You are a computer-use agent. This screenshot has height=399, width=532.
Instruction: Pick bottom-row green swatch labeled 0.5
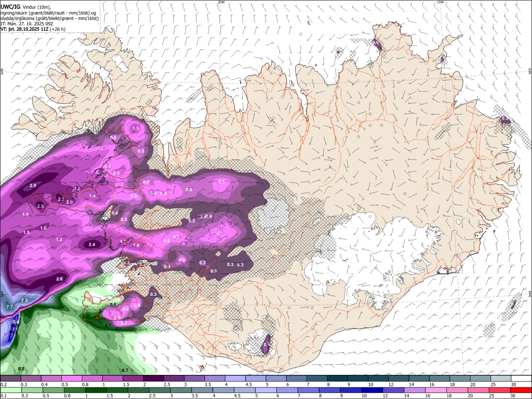(53, 390)
